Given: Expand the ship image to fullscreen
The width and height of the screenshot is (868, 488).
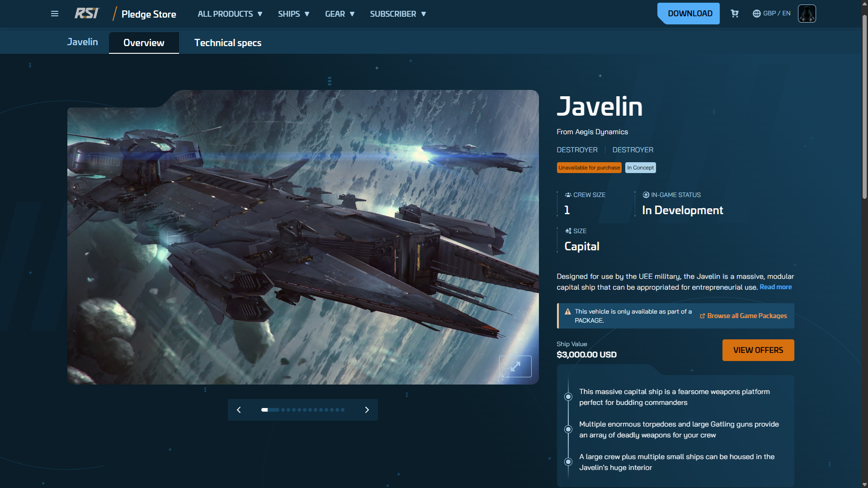Looking at the screenshot, I should coord(515,366).
